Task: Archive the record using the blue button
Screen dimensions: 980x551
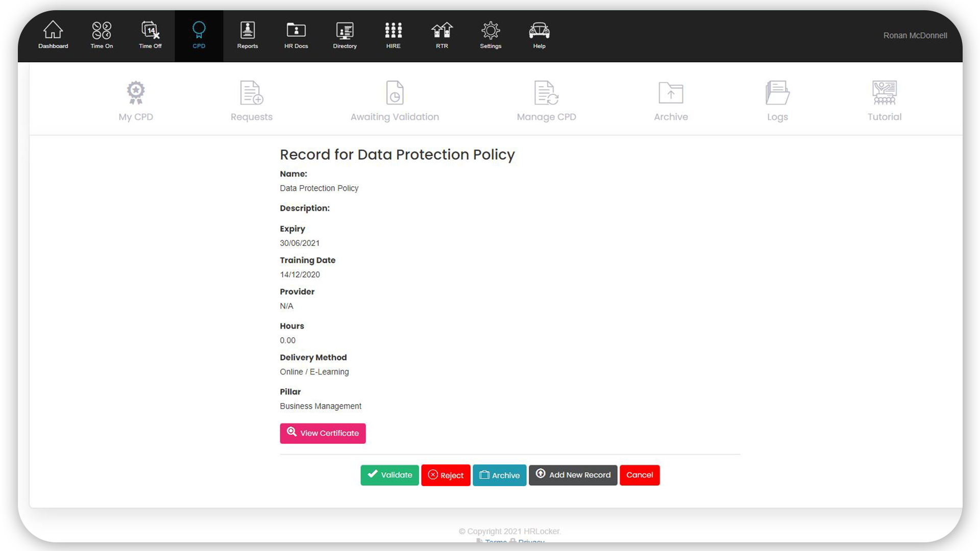Action: pyautogui.click(x=499, y=475)
